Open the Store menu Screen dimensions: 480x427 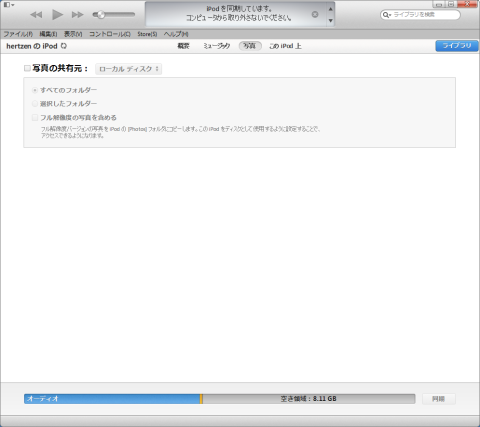click(147, 34)
